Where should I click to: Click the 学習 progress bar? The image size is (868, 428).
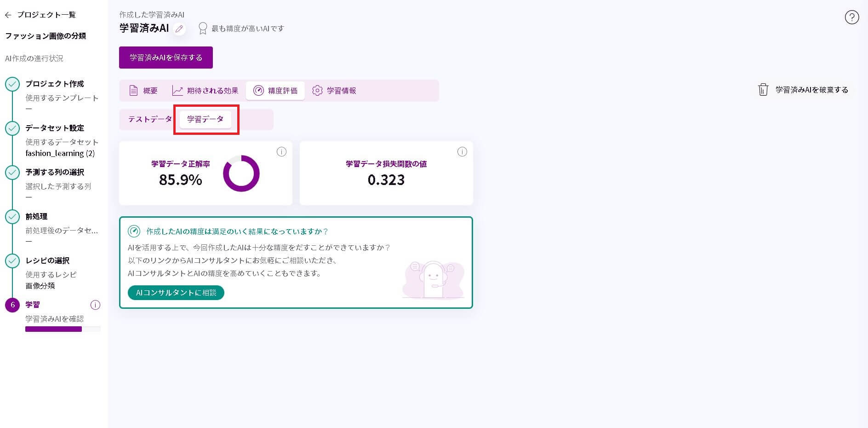point(63,329)
